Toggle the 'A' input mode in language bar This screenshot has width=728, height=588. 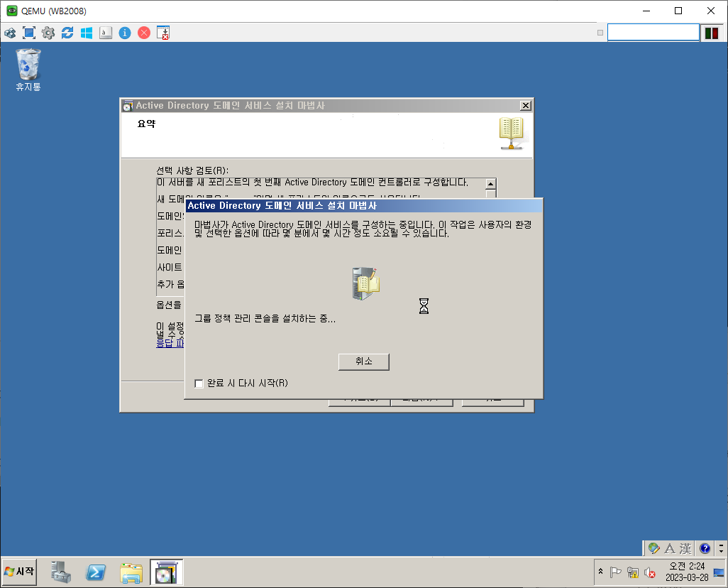[670, 548]
